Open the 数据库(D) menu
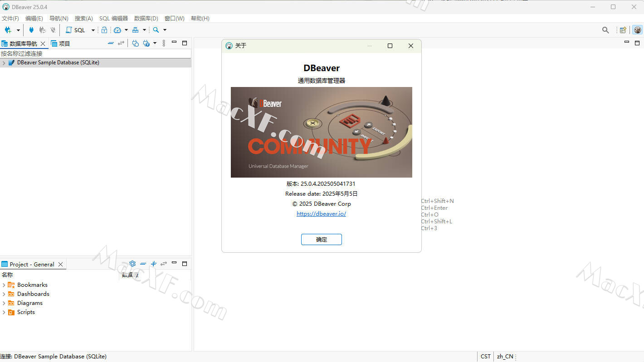The width and height of the screenshot is (644, 362). tap(146, 19)
